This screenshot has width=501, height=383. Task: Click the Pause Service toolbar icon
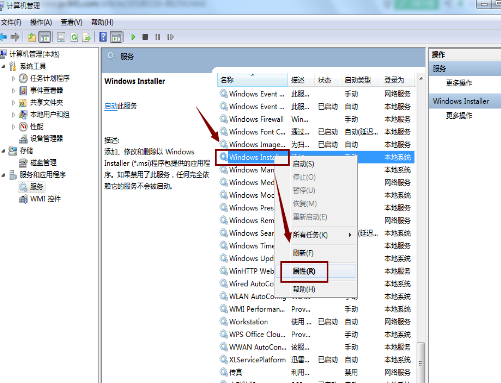click(x=158, y=37)
